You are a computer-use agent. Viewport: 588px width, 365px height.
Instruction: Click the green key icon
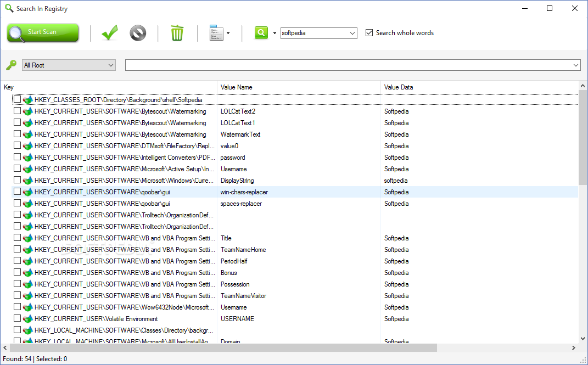click(11, 65)
